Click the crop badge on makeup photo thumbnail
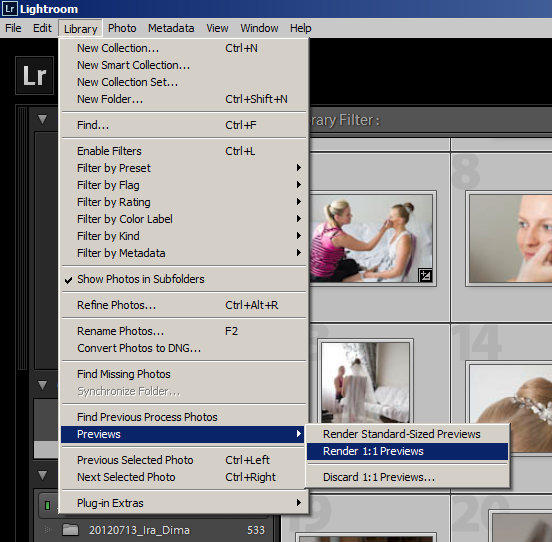The height and width of the screenshot is (542, 552). pyautogui.click(x=425, y=275)
